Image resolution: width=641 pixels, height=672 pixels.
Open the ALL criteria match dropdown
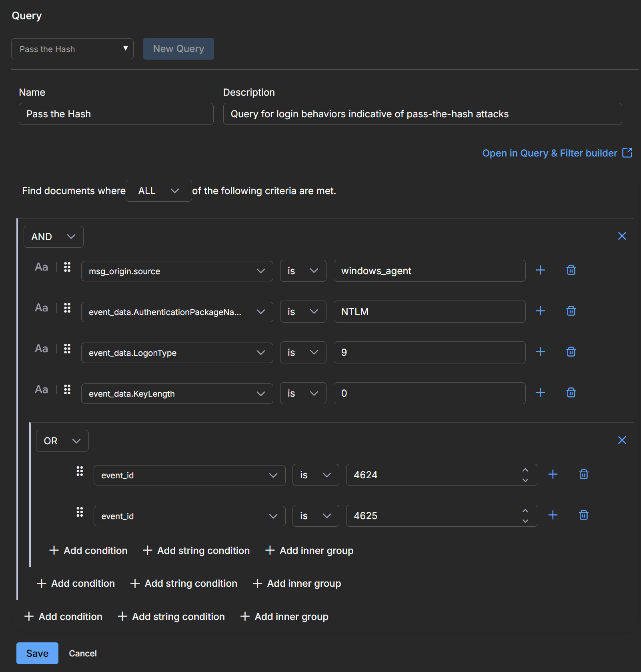(x=158, y=191)
